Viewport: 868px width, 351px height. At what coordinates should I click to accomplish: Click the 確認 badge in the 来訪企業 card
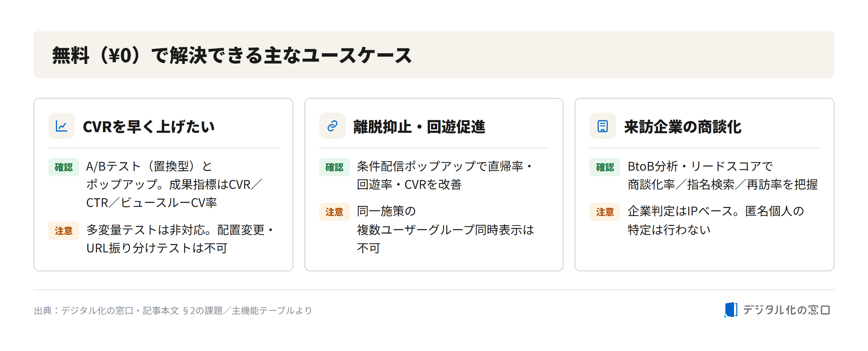click(605, 167)
